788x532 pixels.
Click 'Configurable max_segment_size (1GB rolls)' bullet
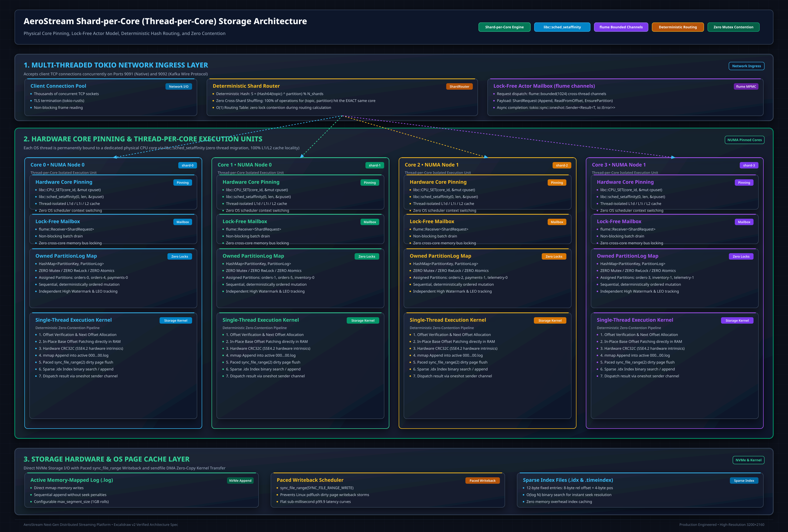pos(71,502)
